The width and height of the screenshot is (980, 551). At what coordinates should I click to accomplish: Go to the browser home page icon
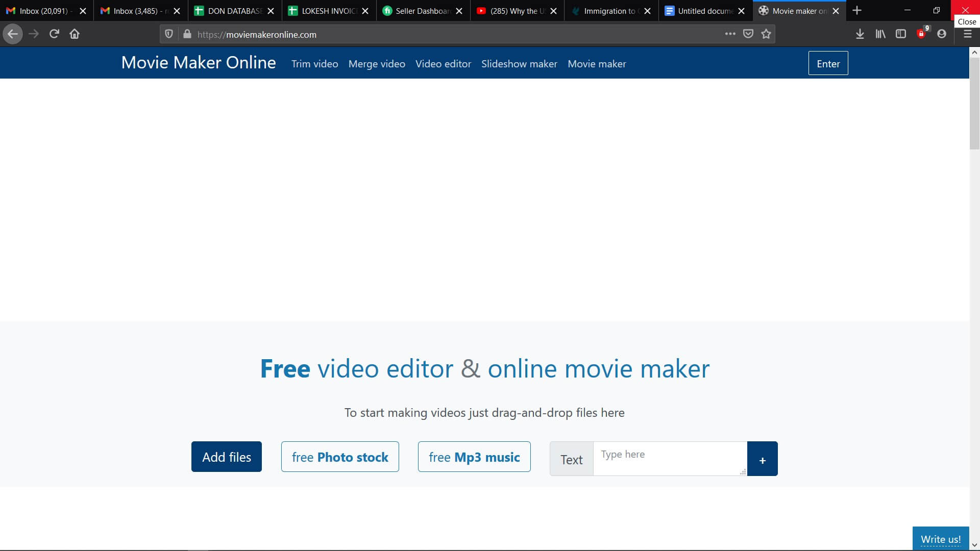click(x=75, y=34)
